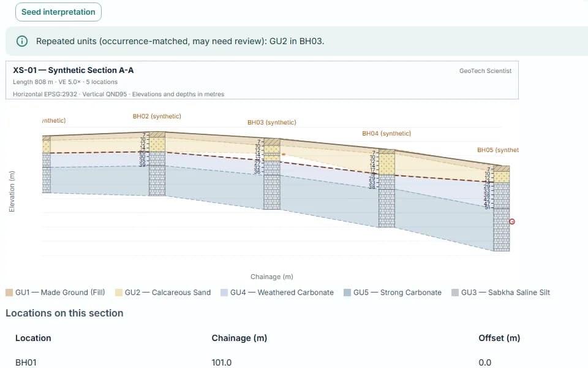Click the BH02 (synthetic) borehole label
Screen dimensions: 588x368
click(x=157, y=117)
